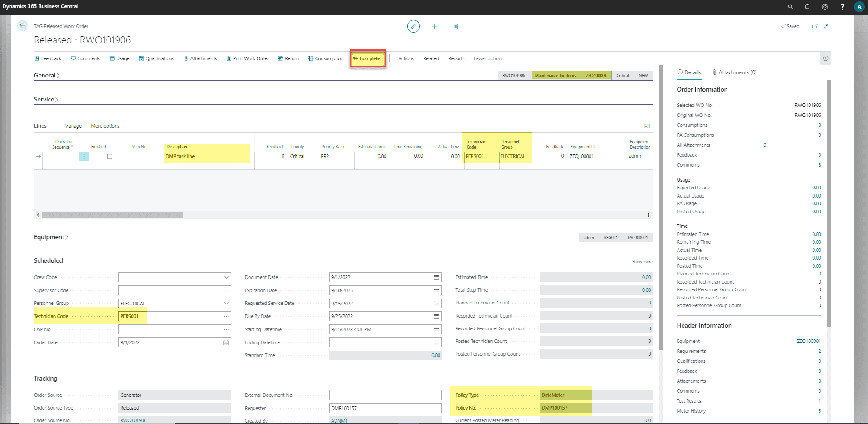Click Return action
868x424 pixels.
pos(288,58)
